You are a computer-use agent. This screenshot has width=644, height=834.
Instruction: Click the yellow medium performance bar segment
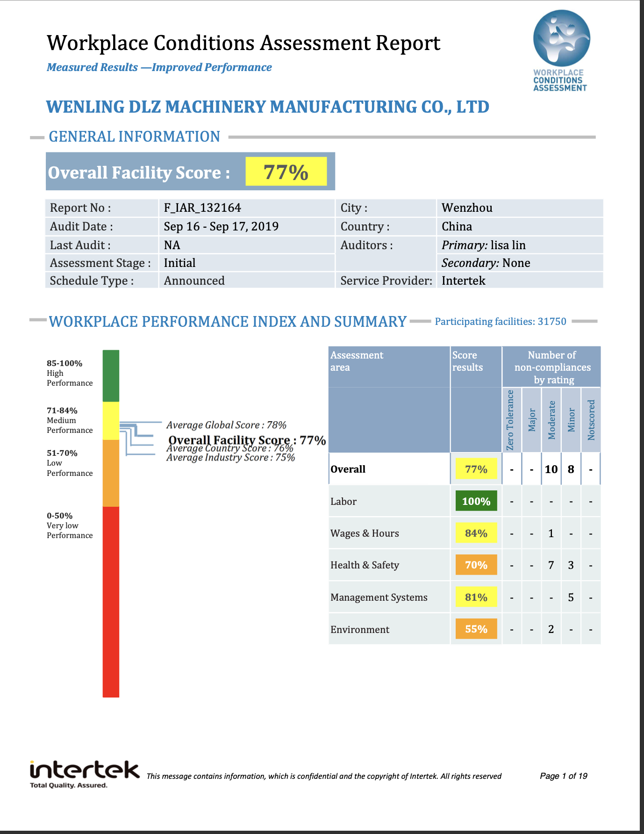point(111,421)
